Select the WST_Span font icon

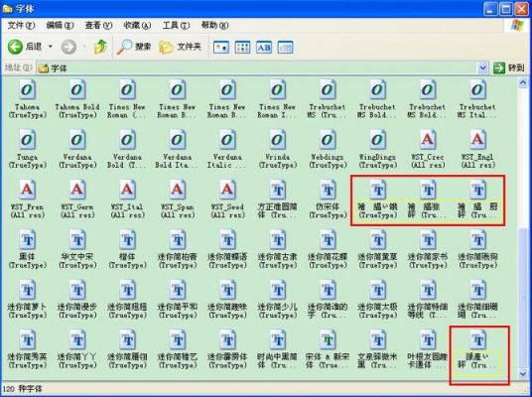[178, 190]
